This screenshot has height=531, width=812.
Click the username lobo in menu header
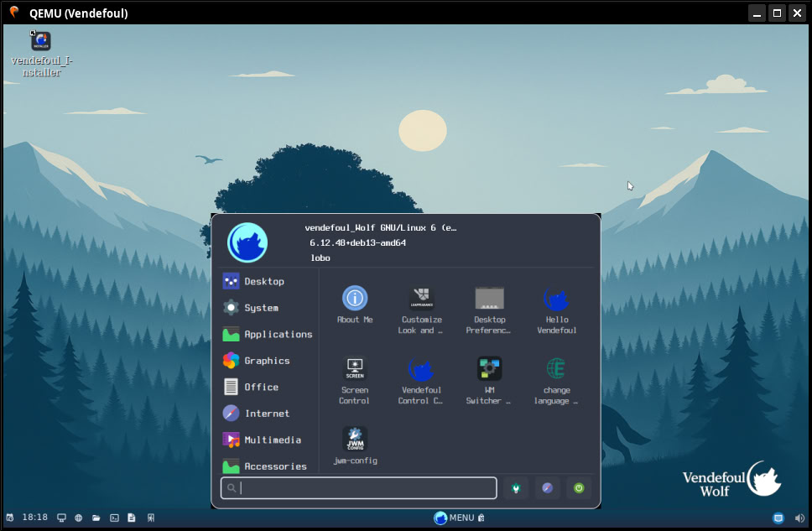pyautogui.click(x=320, y=258)
